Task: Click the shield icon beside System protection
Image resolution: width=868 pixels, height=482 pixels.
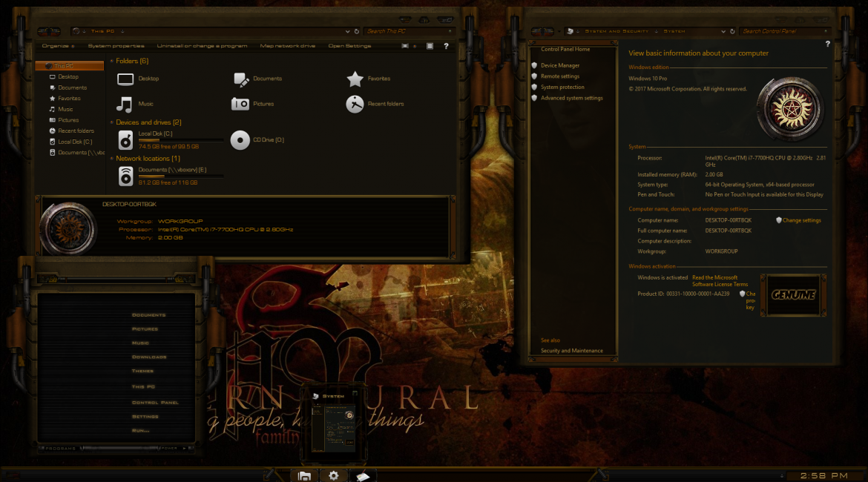Action: tap(534, 87)
